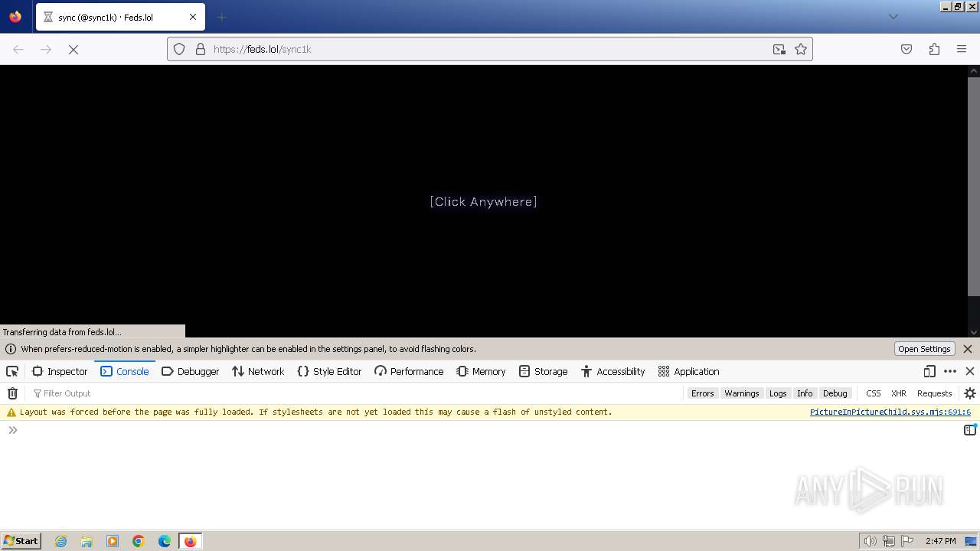Open the volume speaker tray icon
The height and width of the screenshot is (551, 980).
[x=870, y=541]
